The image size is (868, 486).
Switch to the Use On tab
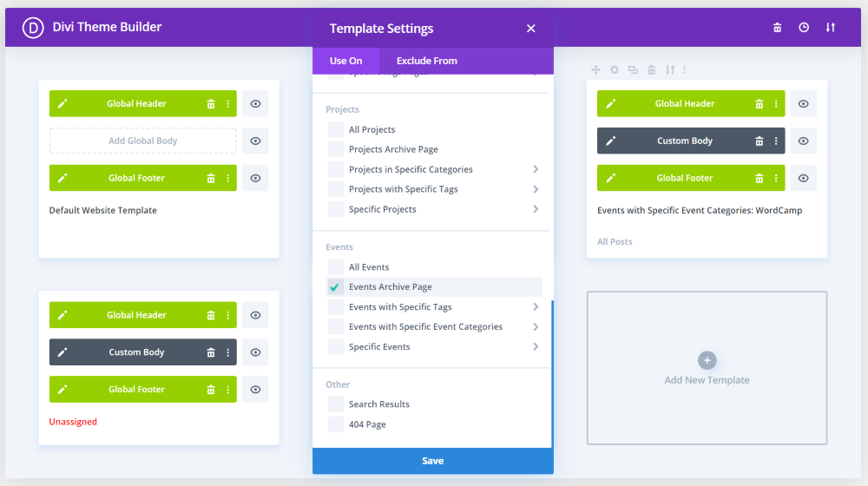click(346, 61)
